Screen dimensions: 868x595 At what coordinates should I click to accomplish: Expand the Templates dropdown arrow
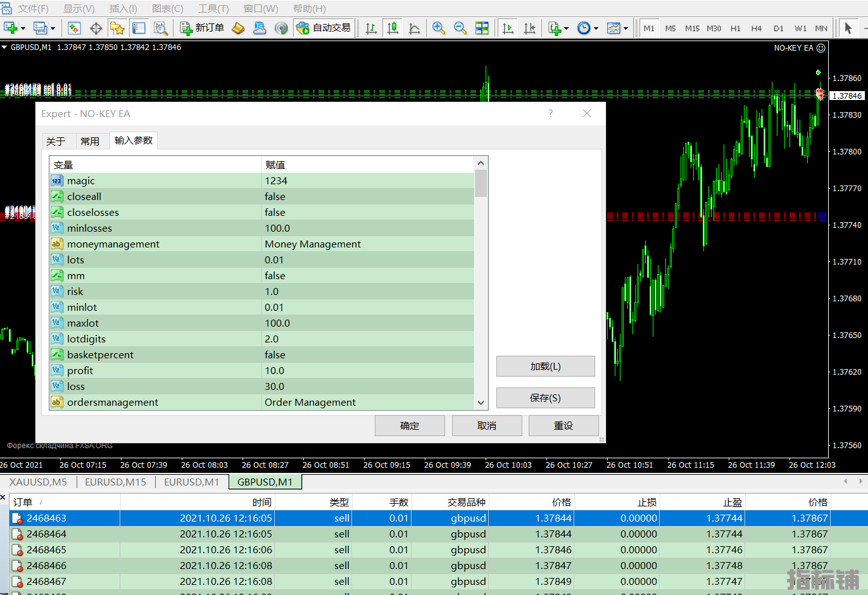[x=626, y=28]
